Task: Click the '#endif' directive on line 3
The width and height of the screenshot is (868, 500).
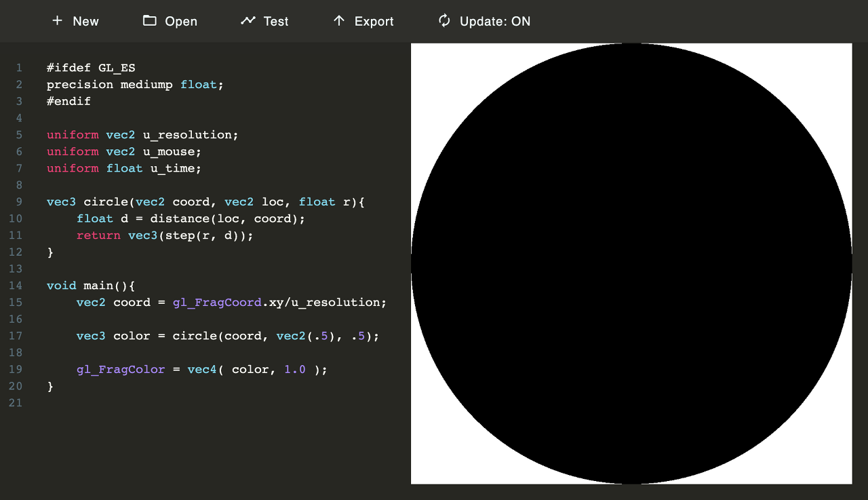Action: click(68, 101)
